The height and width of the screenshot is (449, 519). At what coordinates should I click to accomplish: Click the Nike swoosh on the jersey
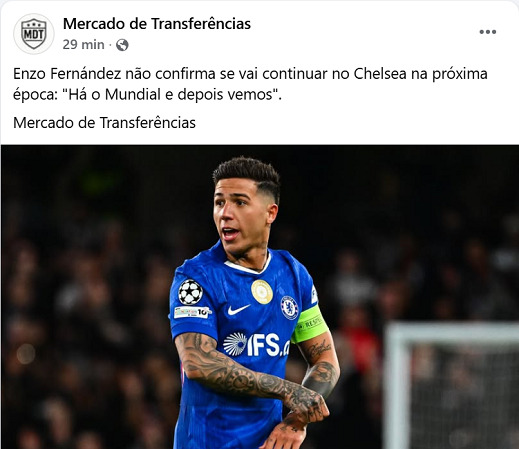coord(238,310)
